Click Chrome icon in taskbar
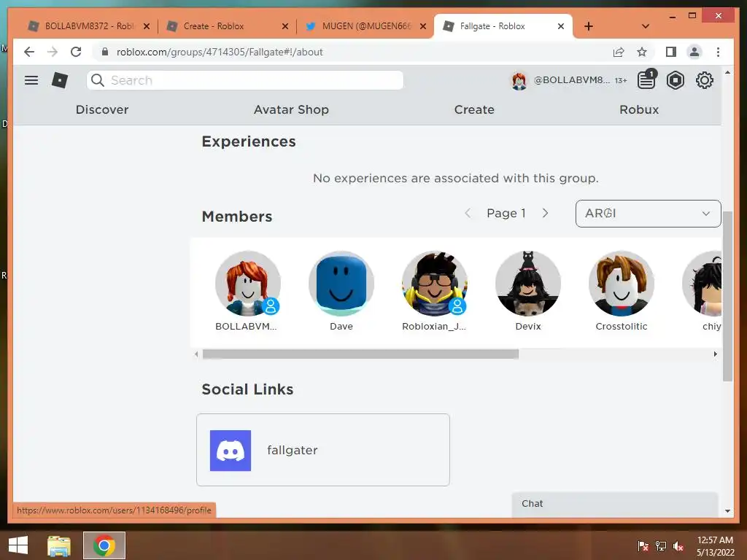Viewport: 747px width, 560px height. pyautogui.click(x=104, y=545)
